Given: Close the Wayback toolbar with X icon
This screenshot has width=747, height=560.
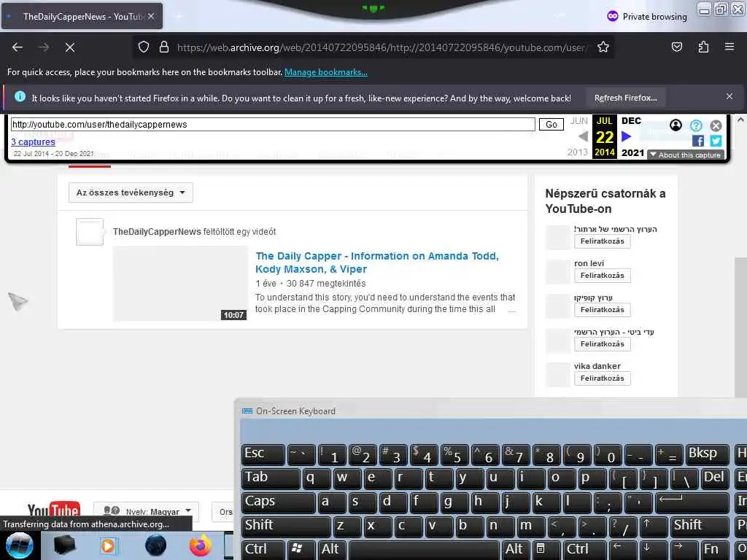Looking at the screenshot, I should coord(716,125).
